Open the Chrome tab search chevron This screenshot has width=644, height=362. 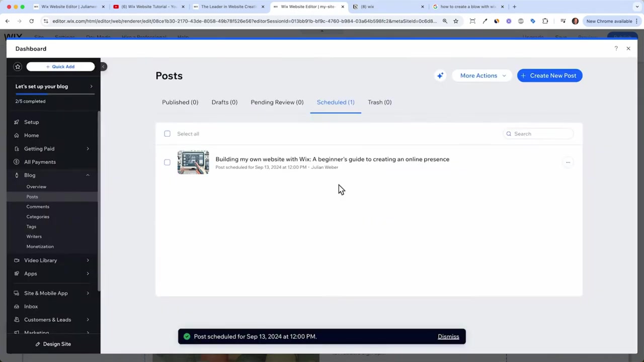pyautogui.click(x=637, y=7)
